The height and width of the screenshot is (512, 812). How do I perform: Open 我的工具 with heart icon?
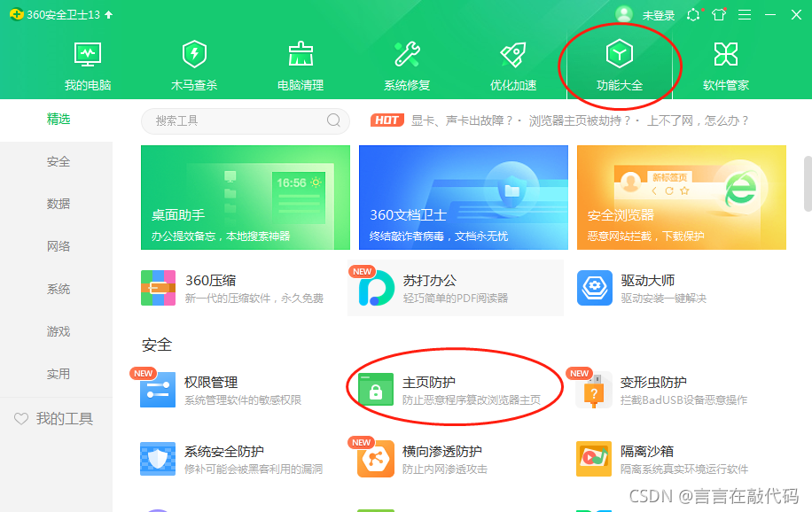53,418
